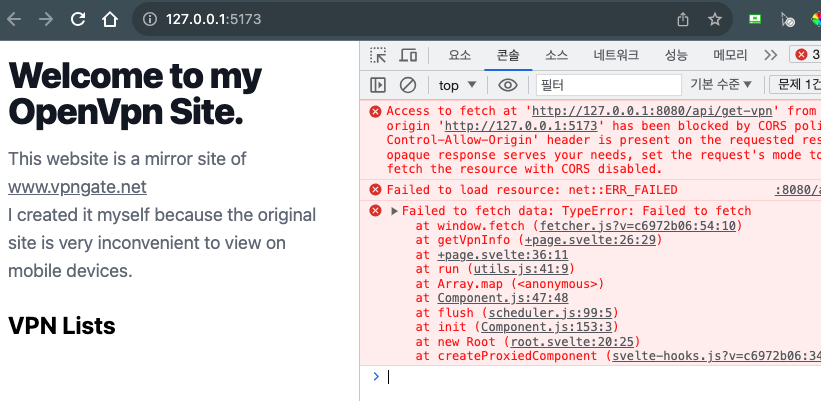The image size is (821, 401).
Task: Select the 콘솔 (Console) tab
Action: (x=508, y=55)
